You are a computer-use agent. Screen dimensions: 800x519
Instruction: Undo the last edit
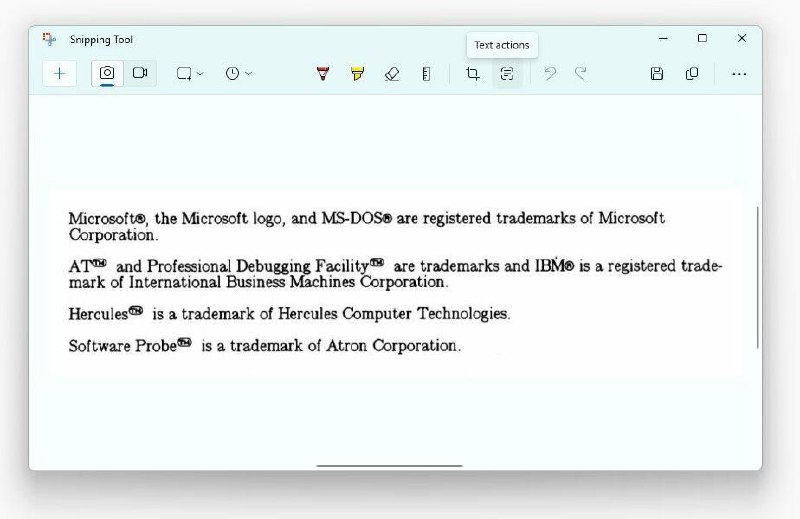point(549,74)
